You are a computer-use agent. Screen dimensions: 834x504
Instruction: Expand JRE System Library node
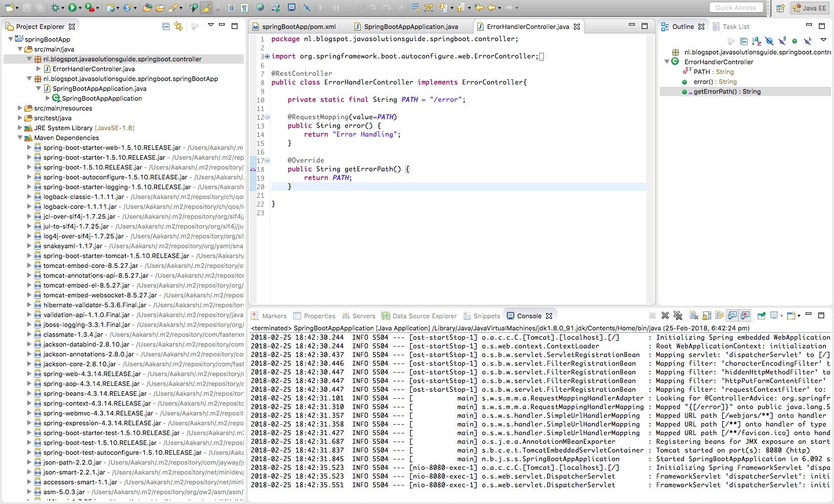pos(20,128)
